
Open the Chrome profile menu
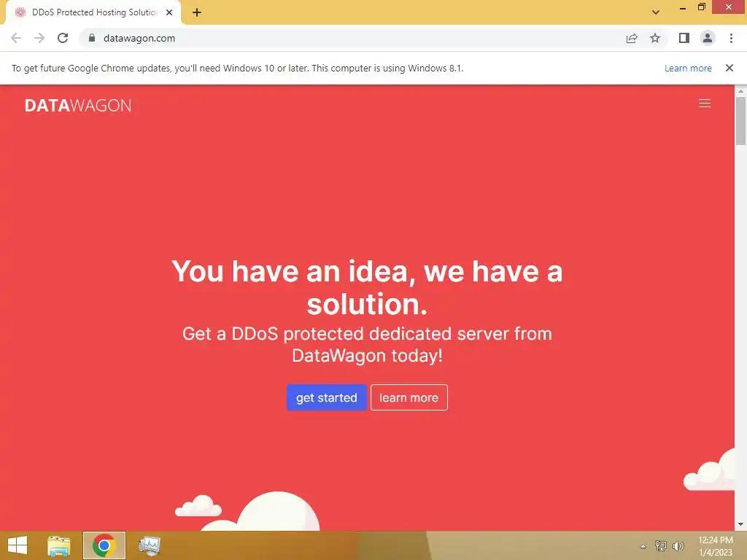[708, 38]
